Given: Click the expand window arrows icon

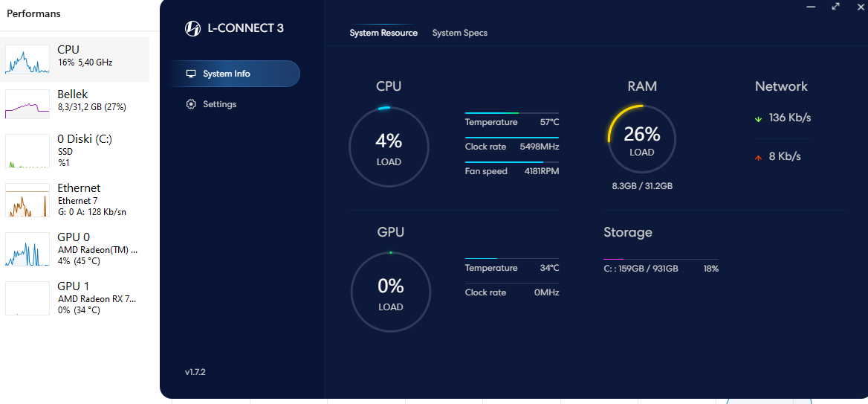Looking at the screenshot, I should 836,6.
